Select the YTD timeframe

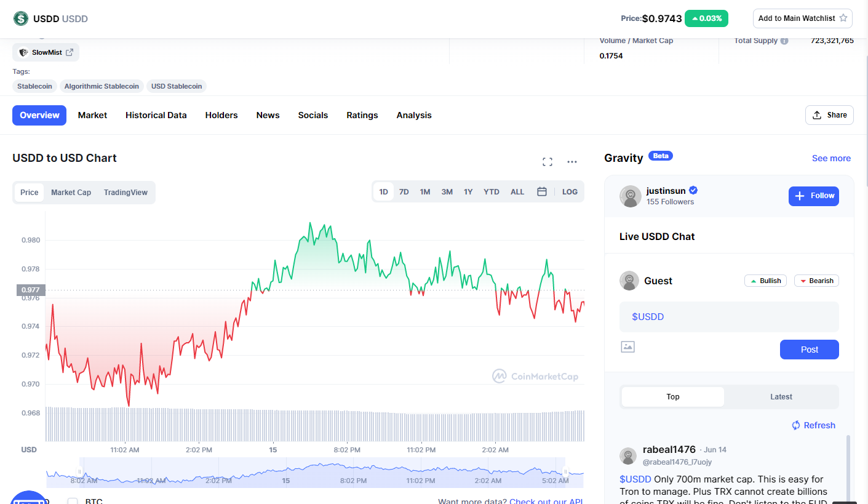[x=492, y=191]
